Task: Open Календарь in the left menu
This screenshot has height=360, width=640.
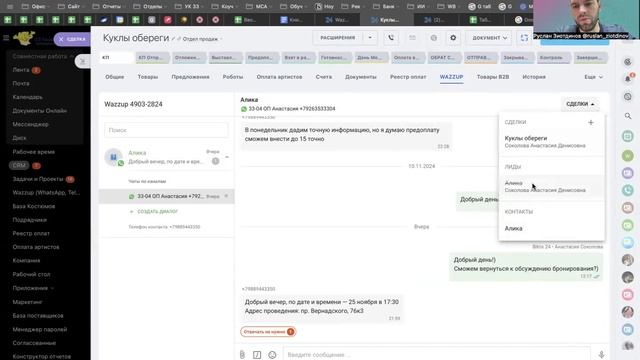Action: tap(27, 97)
